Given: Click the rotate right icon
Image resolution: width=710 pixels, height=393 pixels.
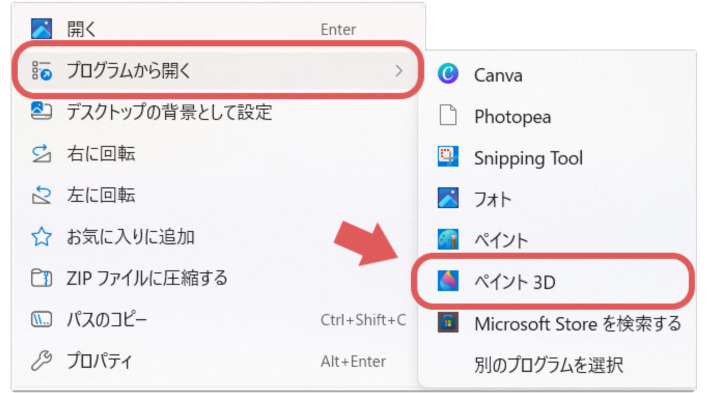Looking at the screenshot, I should click(x=41, y=153).
